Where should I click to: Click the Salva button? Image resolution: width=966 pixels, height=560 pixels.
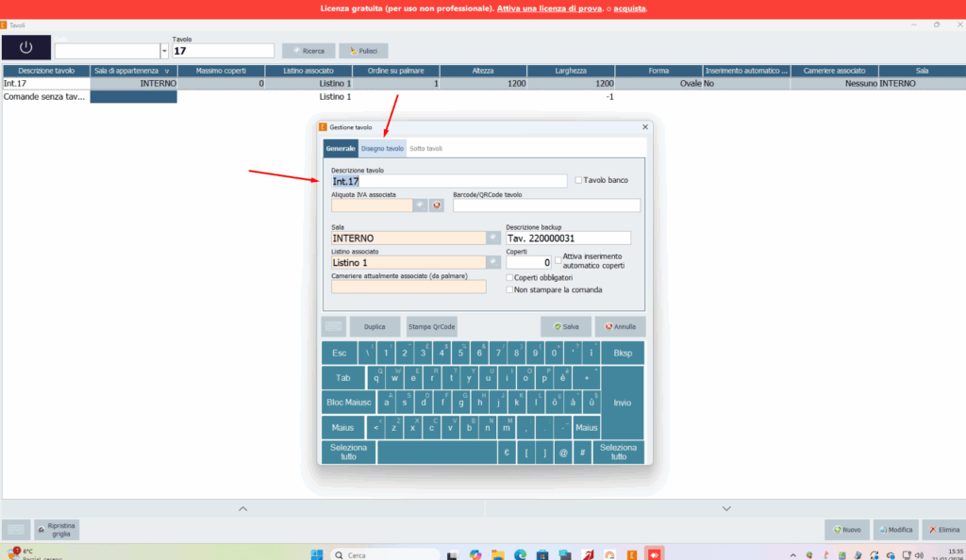[566, 326]
